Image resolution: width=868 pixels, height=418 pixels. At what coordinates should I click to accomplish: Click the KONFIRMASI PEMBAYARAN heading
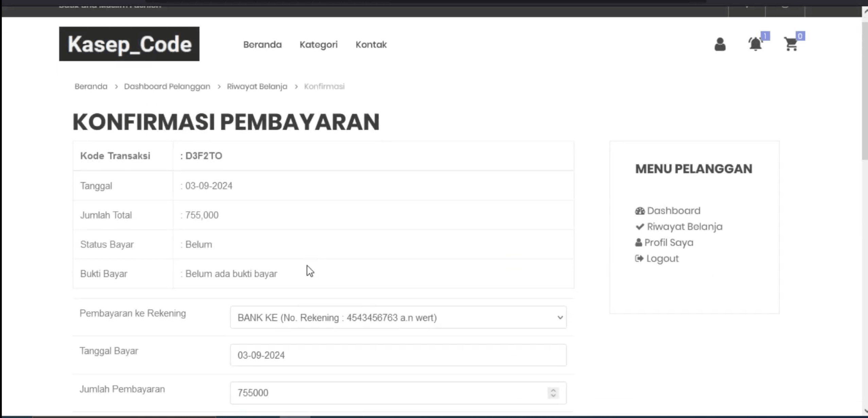point(226,122)
